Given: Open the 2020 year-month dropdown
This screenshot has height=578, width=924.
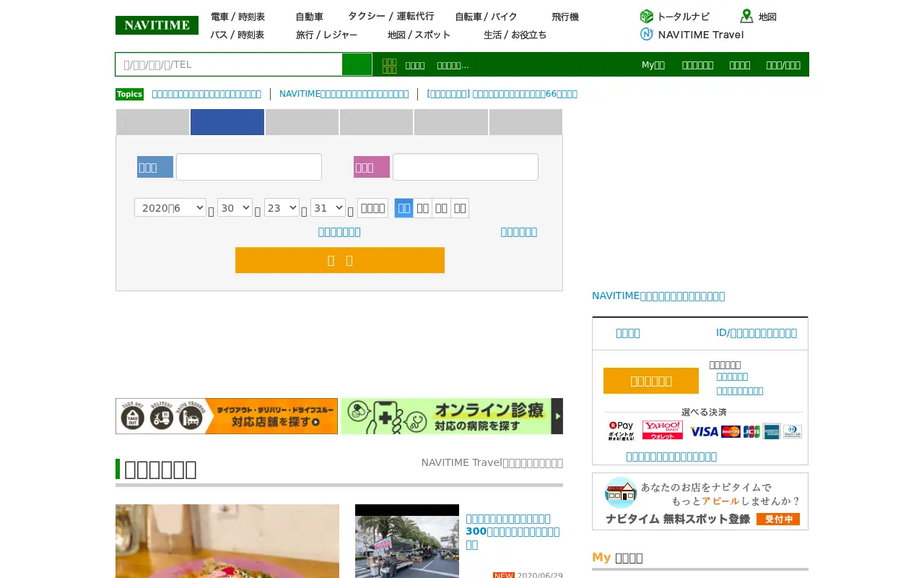Looking at the screenshot, I should point(170,207).
